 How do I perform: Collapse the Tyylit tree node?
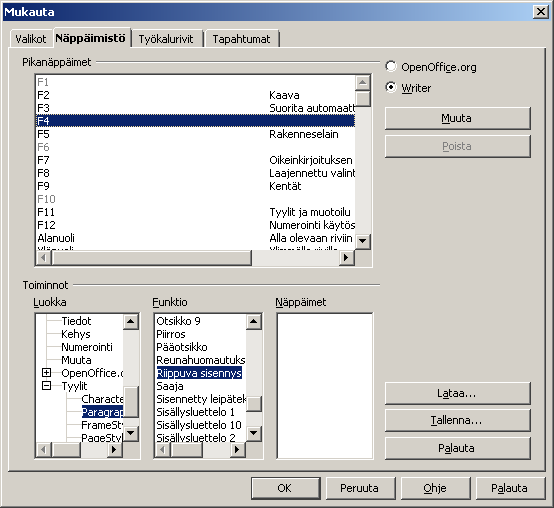[46, 385]
